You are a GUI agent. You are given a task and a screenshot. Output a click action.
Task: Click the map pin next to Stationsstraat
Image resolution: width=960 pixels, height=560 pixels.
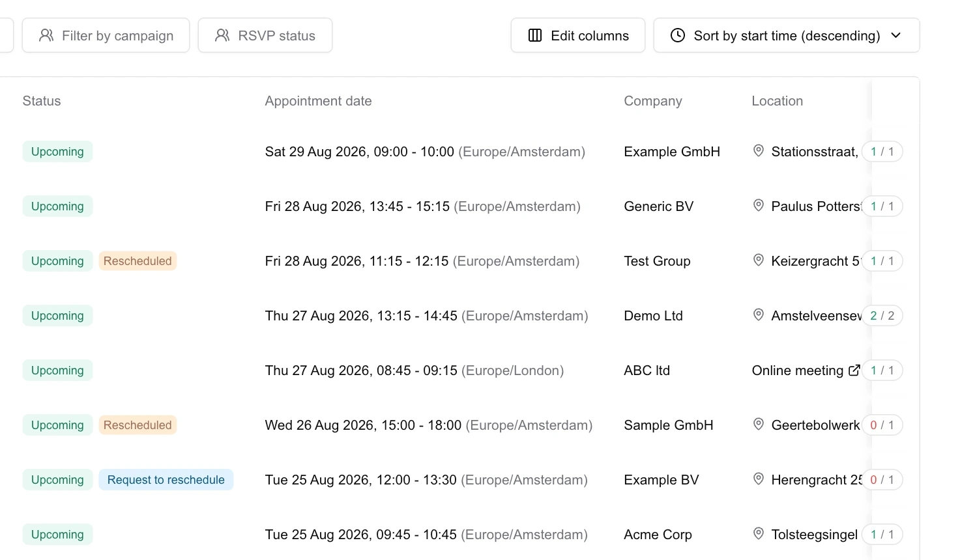tap(759, 151)
